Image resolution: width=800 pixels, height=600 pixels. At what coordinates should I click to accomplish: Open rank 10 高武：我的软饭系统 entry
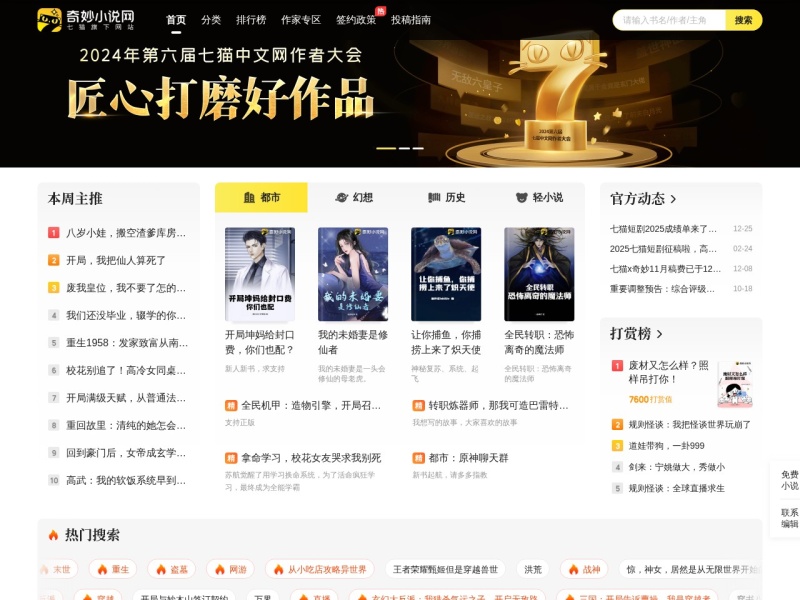click(126, 481)
